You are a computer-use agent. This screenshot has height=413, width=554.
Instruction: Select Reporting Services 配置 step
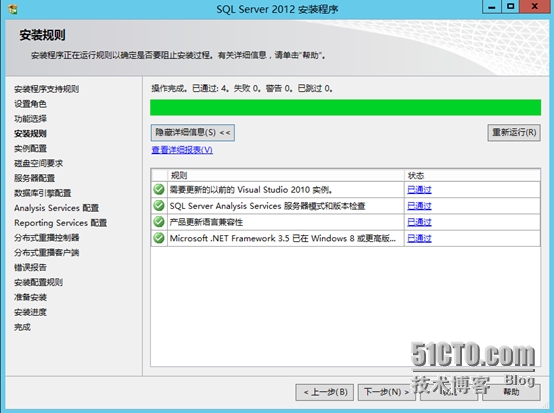(60, 223)
